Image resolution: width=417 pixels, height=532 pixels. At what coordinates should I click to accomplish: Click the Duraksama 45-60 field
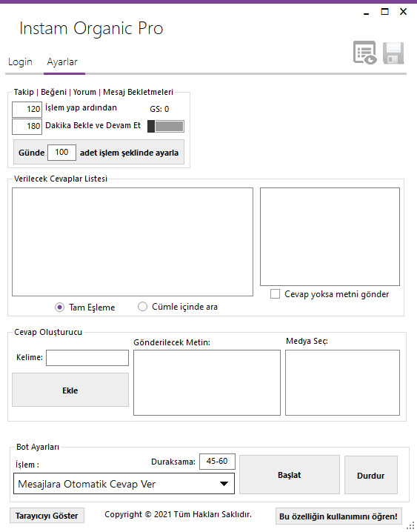coord(217,462)
